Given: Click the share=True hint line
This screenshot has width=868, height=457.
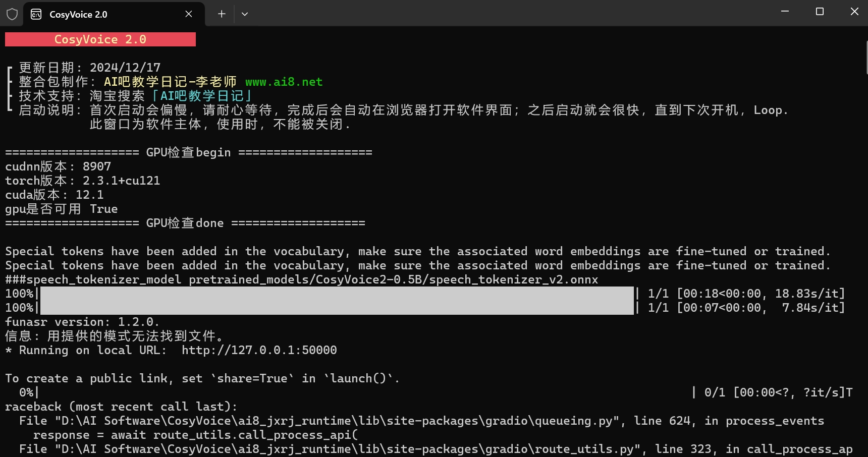Looking at the screenshot, I should point(202,378).
